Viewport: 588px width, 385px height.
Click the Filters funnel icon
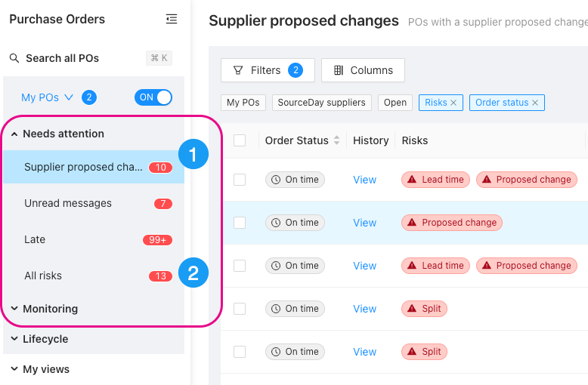pyautogui.click(x=238, y=70)
